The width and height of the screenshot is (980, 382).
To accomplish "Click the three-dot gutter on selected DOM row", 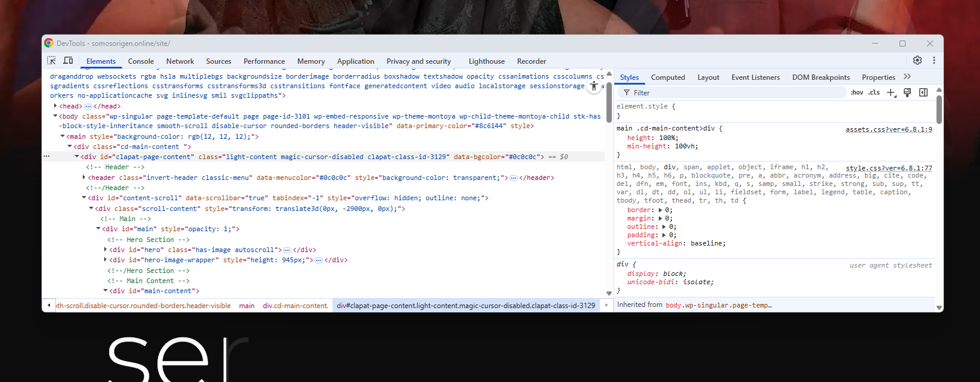I will [46, 157].
